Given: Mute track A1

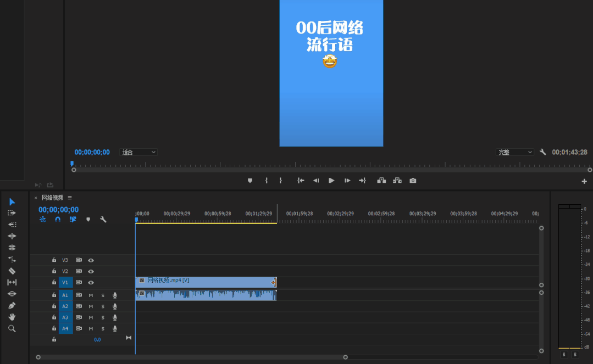Looking at the screenshot, I should (x=91, y=295).
